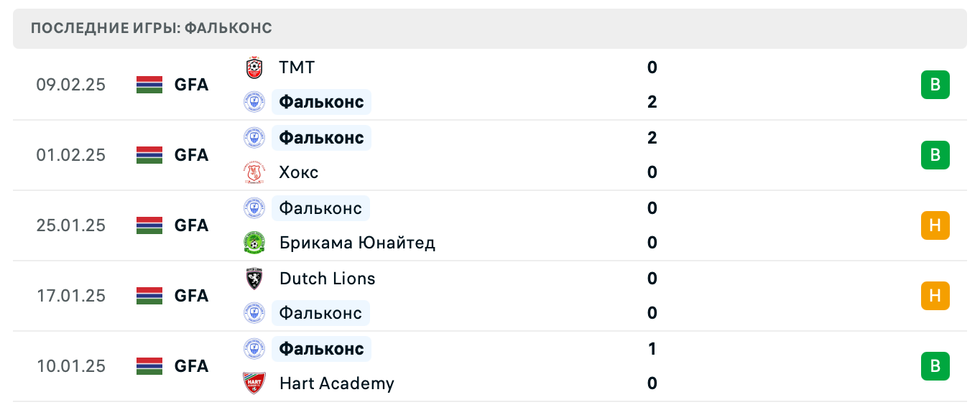Viewport: 980px width, 415px height.
Task: Click Gambia flag for 09.02.25 match
Action: coord(149,85)
